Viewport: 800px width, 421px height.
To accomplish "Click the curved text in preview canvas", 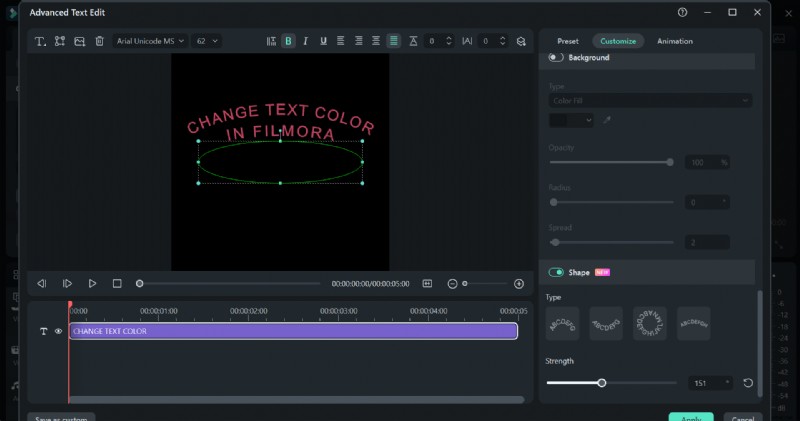I will pyautogui.click(x=281, y=122).
